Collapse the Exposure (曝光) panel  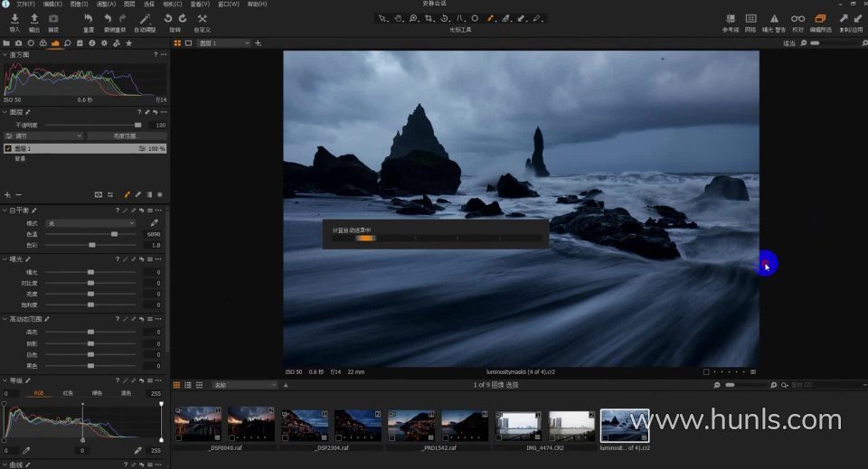[x=5, y=259]
